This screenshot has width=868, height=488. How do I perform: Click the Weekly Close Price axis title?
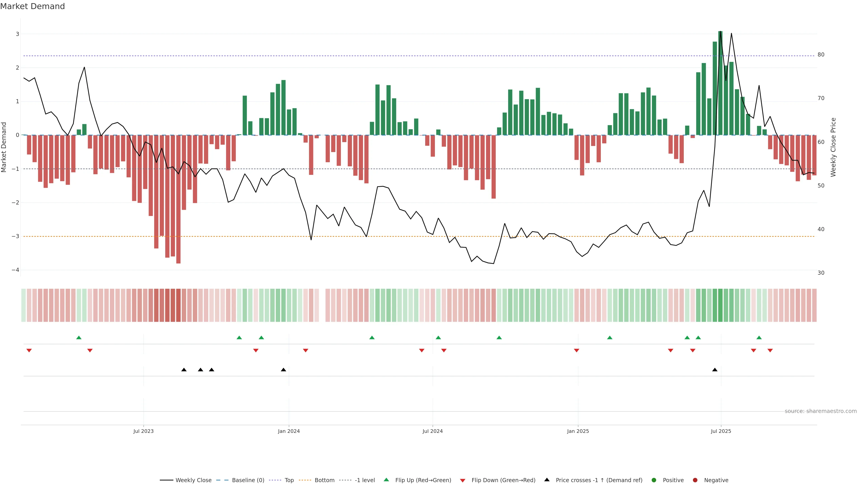833,147
